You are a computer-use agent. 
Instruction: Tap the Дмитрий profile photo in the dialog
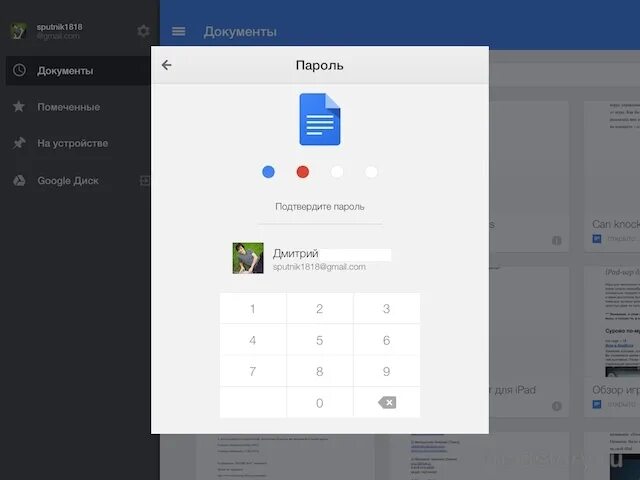click(x=248, y=258)
